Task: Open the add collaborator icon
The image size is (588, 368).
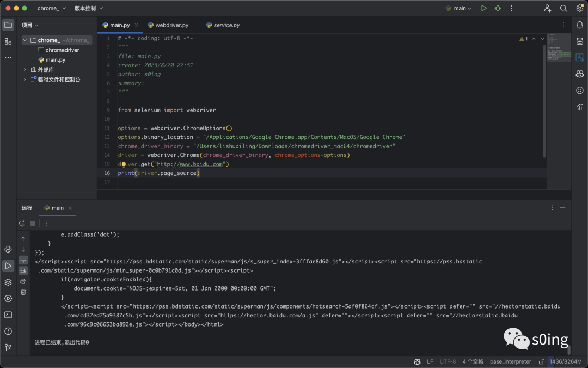Action: [548, 8]
